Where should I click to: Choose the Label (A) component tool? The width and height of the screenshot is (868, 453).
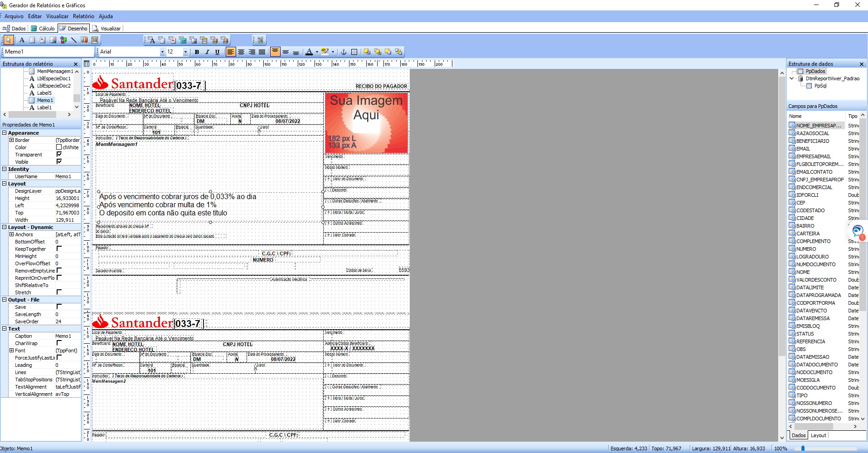tap(22, 40)
